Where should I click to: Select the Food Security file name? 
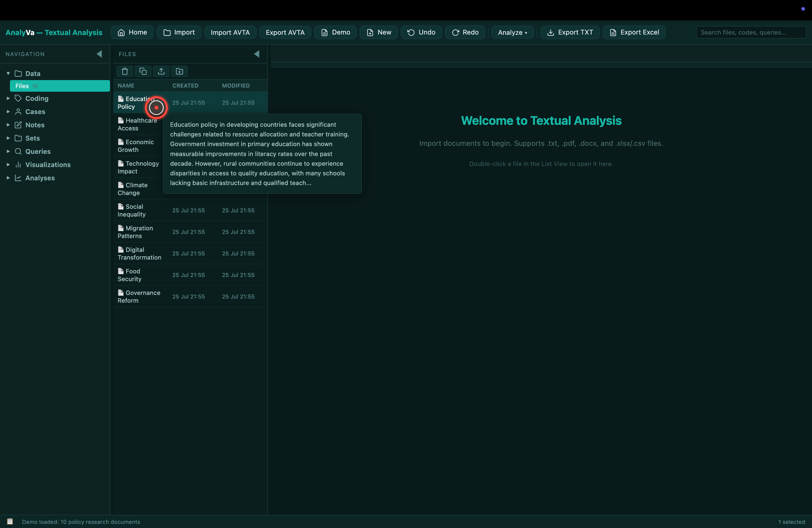tap(129, 275)
